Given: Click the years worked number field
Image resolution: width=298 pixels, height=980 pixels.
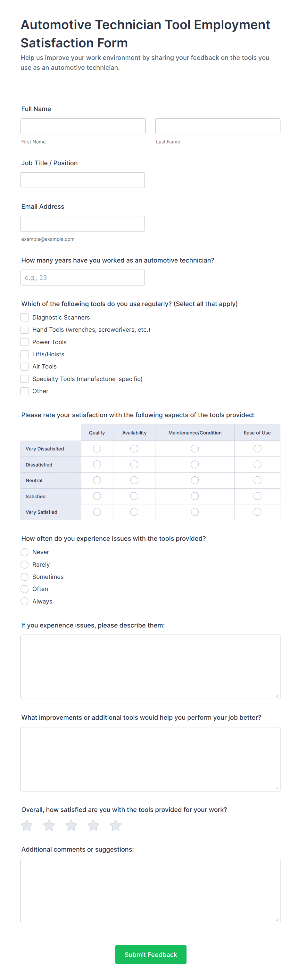Looking at the screenshot, I should coord(83,278).
